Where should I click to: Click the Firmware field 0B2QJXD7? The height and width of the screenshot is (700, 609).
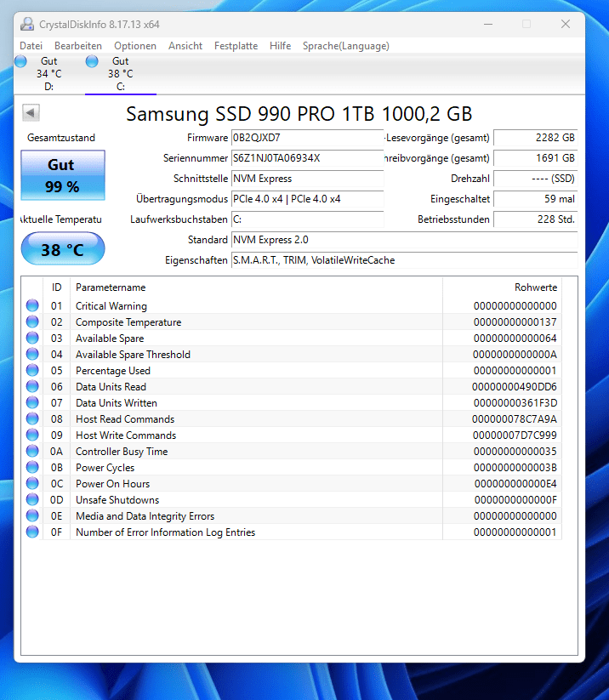[x=307, y=138]
